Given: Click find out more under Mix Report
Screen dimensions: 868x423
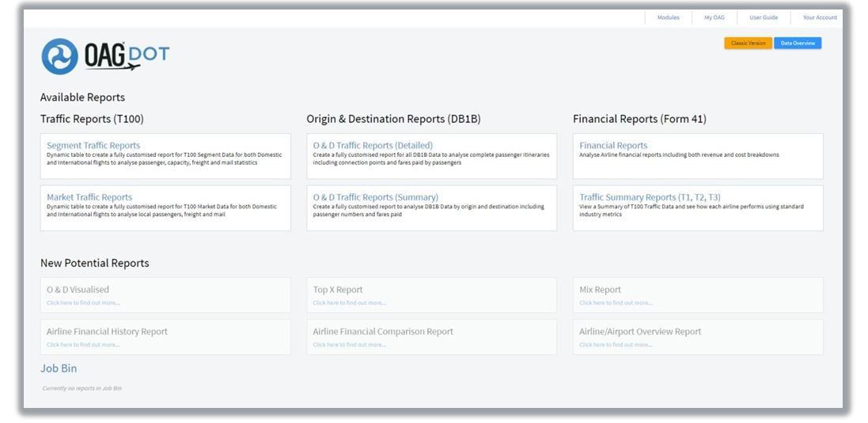Looking at the screenshot, I should (616, 303).
